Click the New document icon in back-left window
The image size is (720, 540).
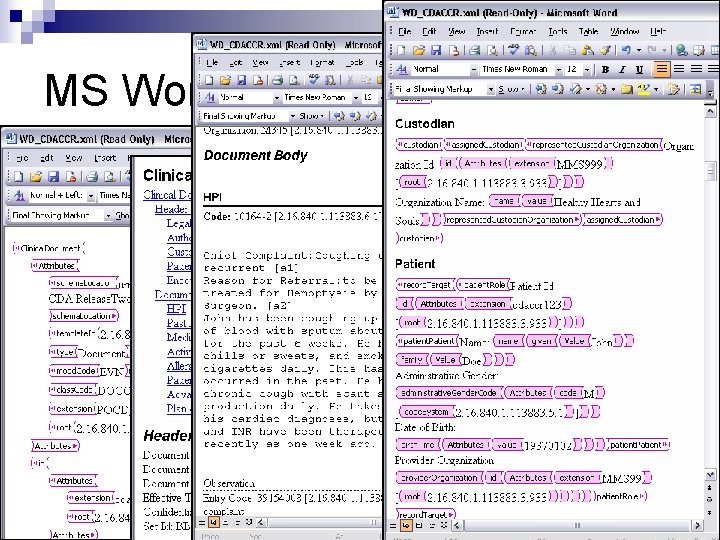[x=18, y=176]
